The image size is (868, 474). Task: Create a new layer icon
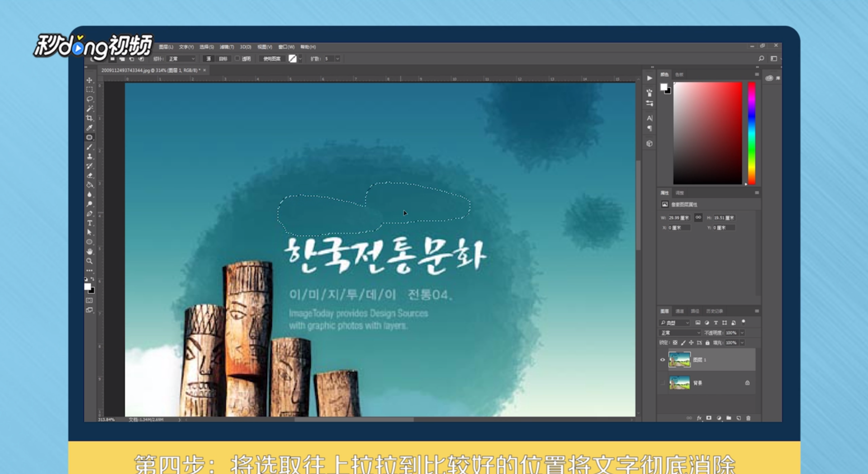(x=739, y=418)
